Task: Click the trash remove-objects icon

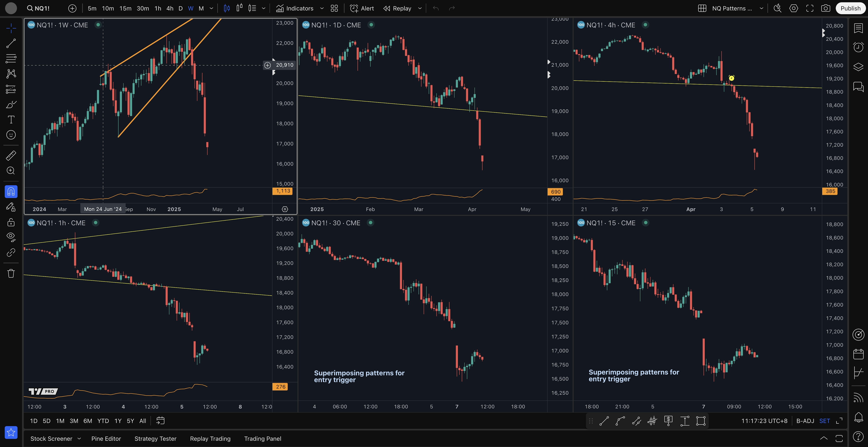Action: (11, 273)
